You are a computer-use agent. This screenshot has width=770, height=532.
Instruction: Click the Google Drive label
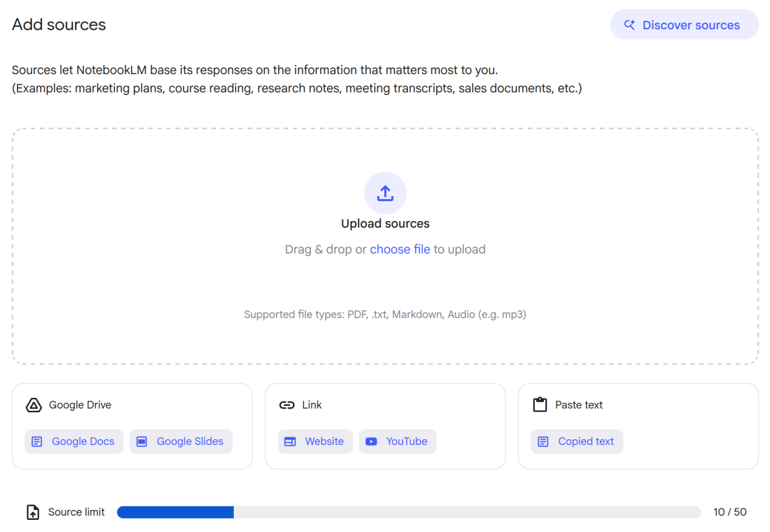80,405
